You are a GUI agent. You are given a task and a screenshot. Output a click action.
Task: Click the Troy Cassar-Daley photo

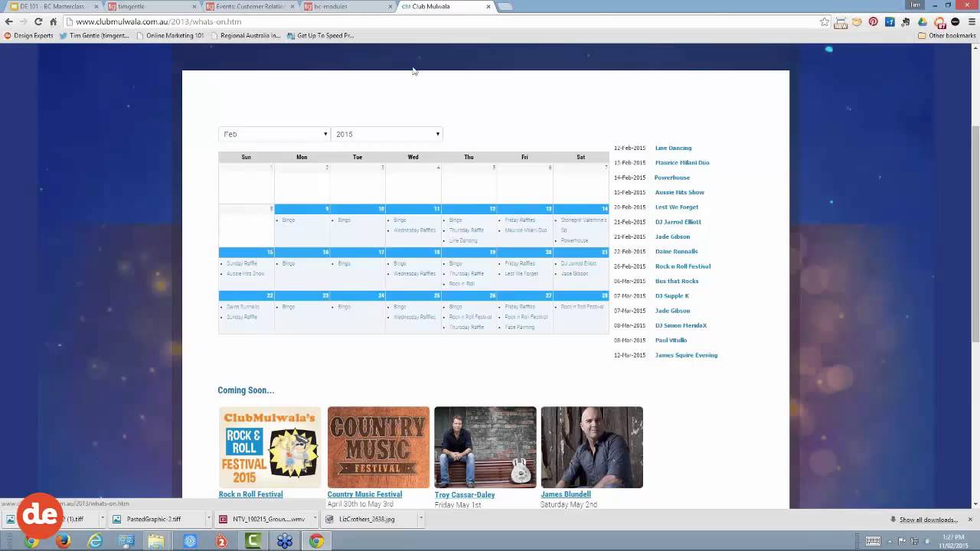click(x=485, y=447)
